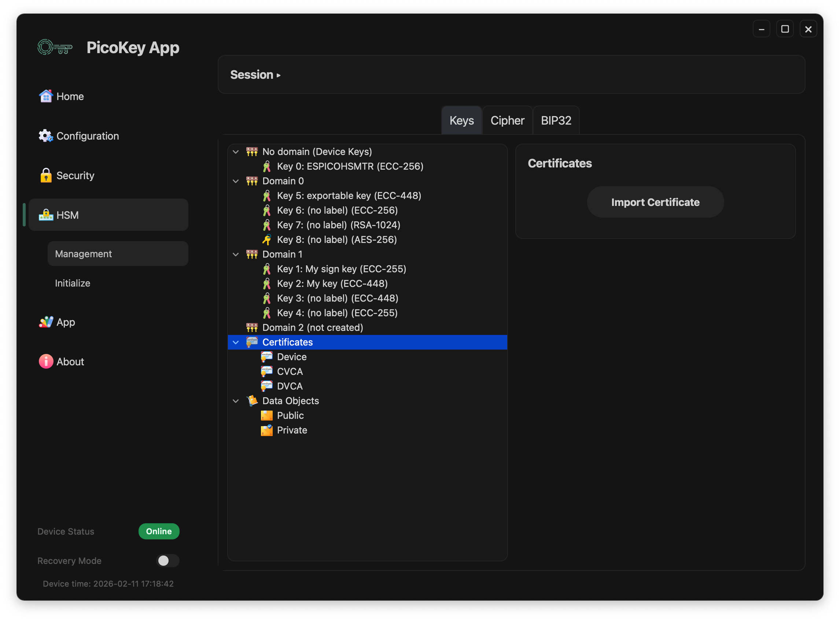Click the Device certificate icon
Screen dimensions: 840x620
tap(266, 357)
